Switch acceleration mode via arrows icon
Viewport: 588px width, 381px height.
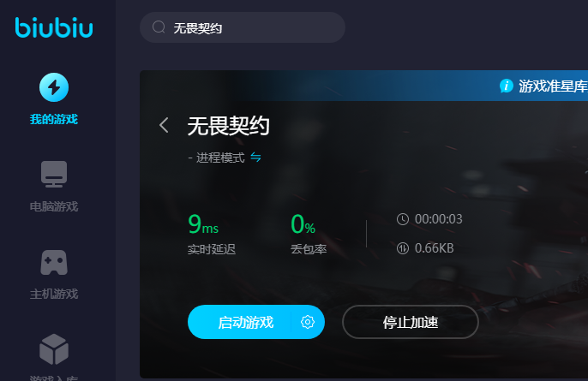click(x=255, y=157)
